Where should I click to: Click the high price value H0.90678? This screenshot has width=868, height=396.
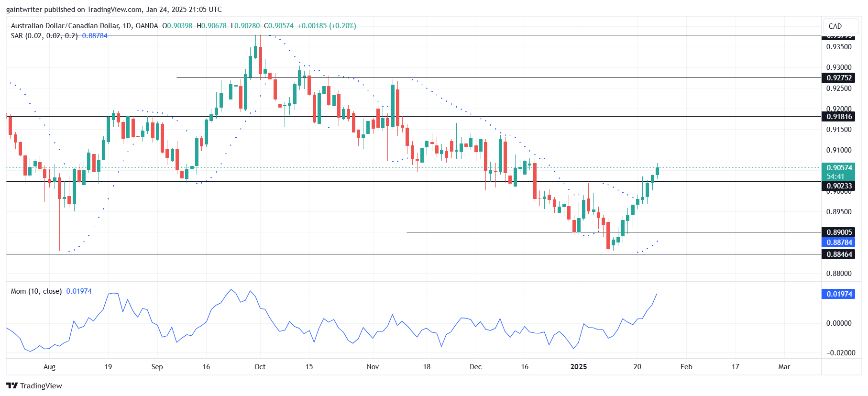coord(211,26)
